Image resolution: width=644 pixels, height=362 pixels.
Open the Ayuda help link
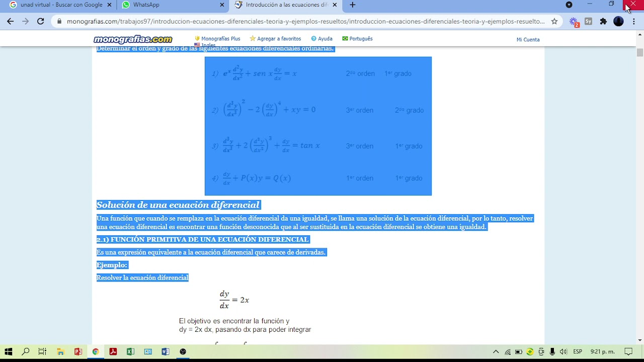tap(321, 39)
